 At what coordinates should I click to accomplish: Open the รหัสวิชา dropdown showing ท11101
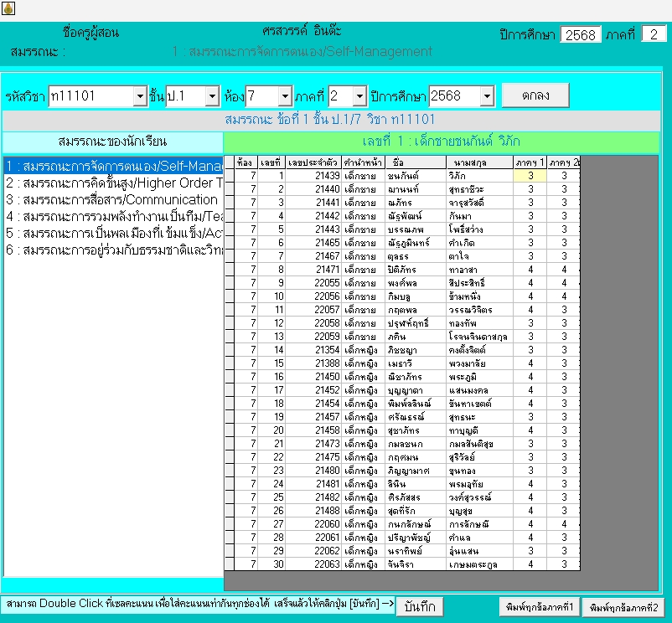[139, 96]
